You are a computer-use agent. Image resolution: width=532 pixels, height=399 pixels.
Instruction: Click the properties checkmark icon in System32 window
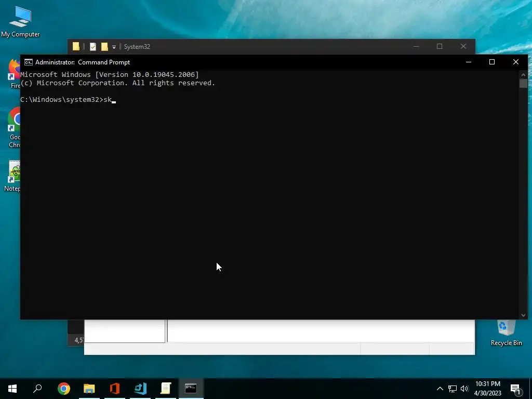(92, 46)
